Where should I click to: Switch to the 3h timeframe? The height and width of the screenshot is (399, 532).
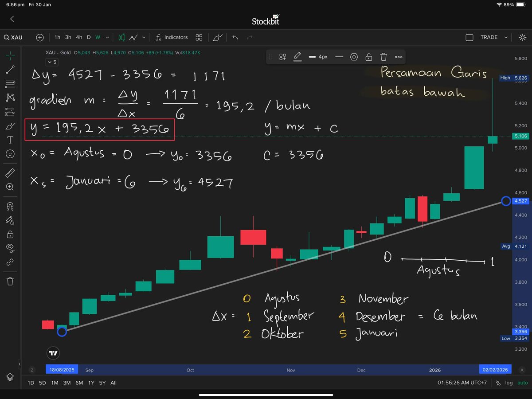point(68,37)
